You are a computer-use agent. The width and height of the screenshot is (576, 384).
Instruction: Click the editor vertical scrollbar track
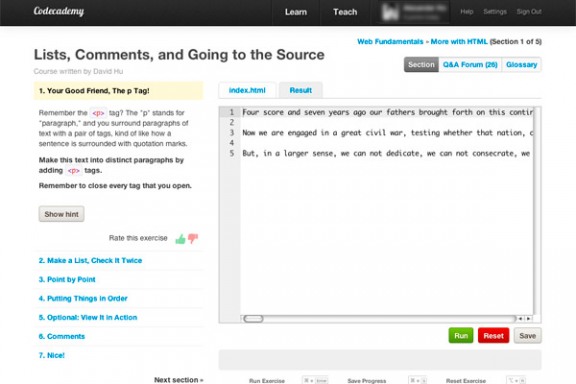click(x=537, y=211)
